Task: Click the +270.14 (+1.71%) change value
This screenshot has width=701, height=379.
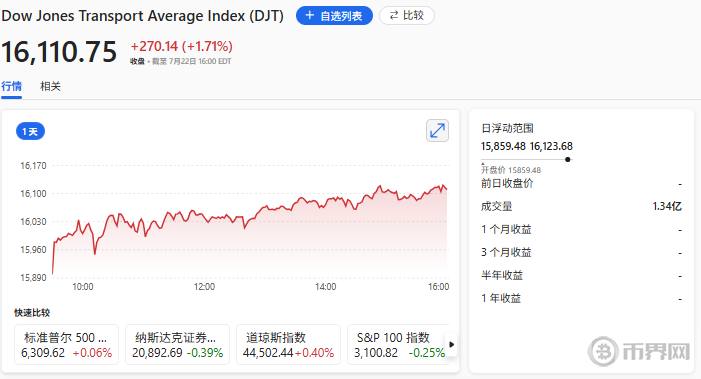Action: pyautogui.click(x=182, y=46)
